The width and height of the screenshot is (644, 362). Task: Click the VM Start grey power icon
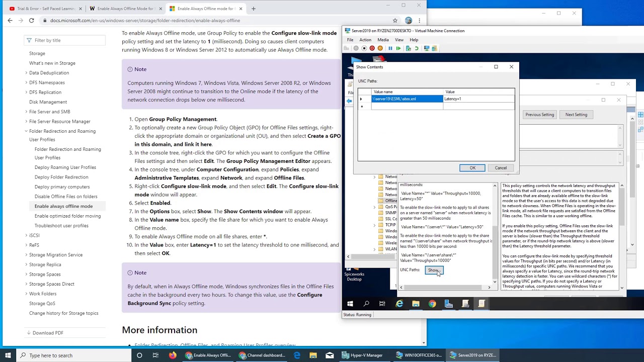[356, 48]
